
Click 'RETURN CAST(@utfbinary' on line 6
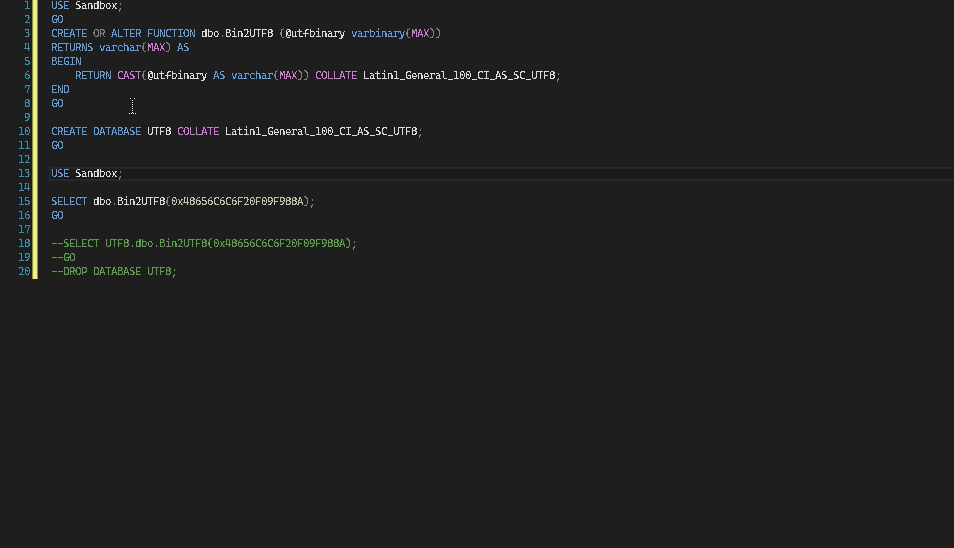141,75
